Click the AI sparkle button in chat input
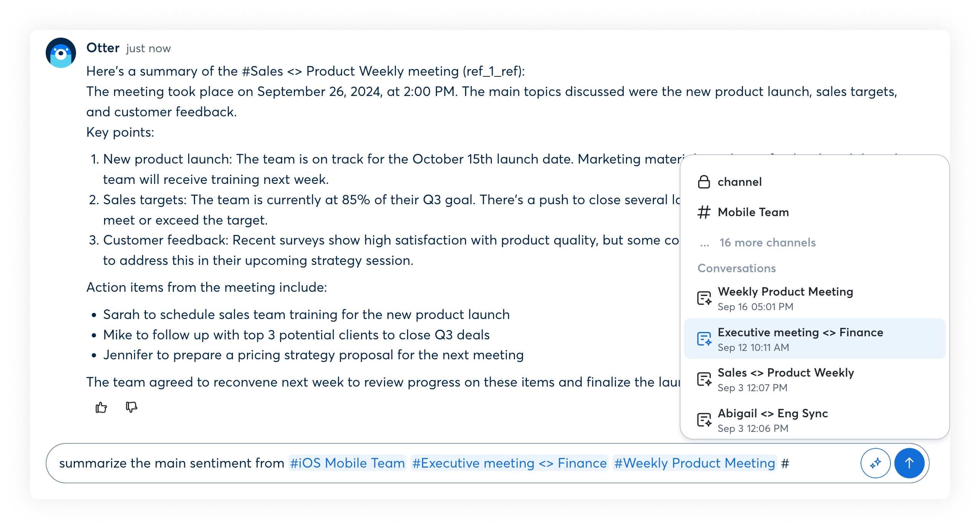Viewport: 980px width, 529px height. [x=875, y=463]
